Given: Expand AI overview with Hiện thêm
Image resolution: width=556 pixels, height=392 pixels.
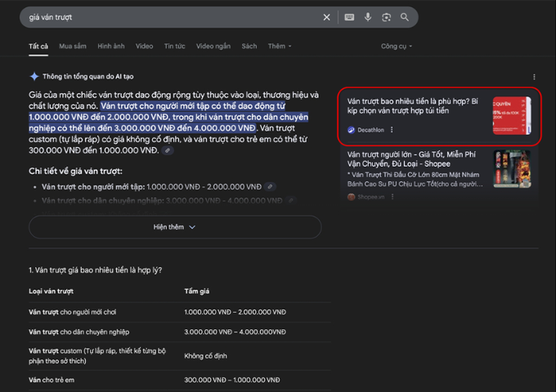Looking at the screenshot, I should click(x=175, y=227).
